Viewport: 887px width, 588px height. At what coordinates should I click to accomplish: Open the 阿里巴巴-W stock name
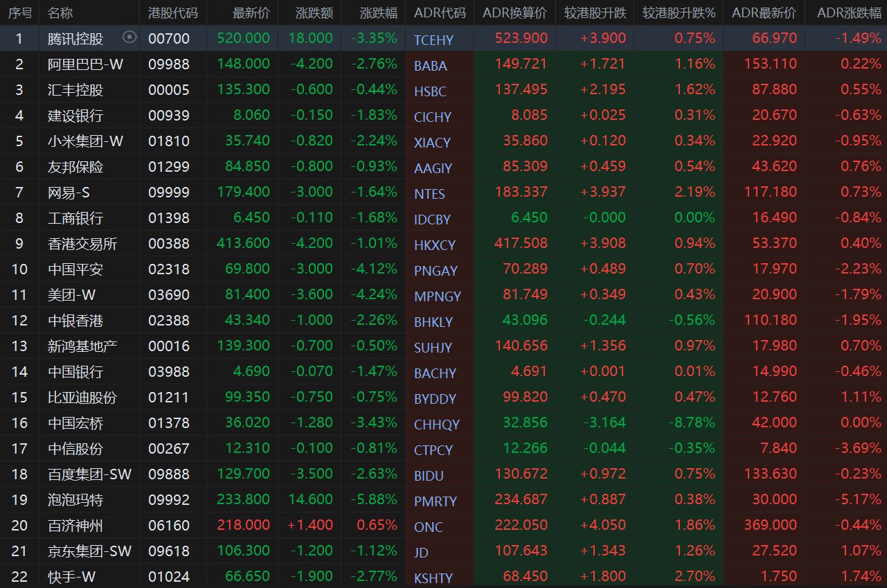[86, 64]
